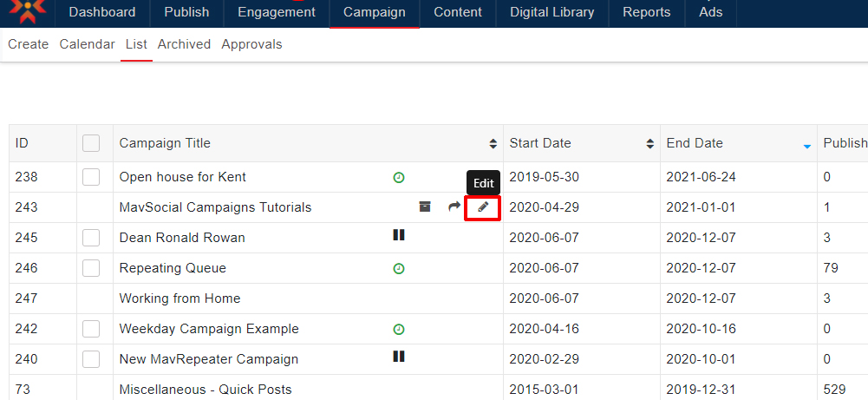Toggle the select-all checkbox in the table header
Screen dimensions: 868x400
(91, 143)
